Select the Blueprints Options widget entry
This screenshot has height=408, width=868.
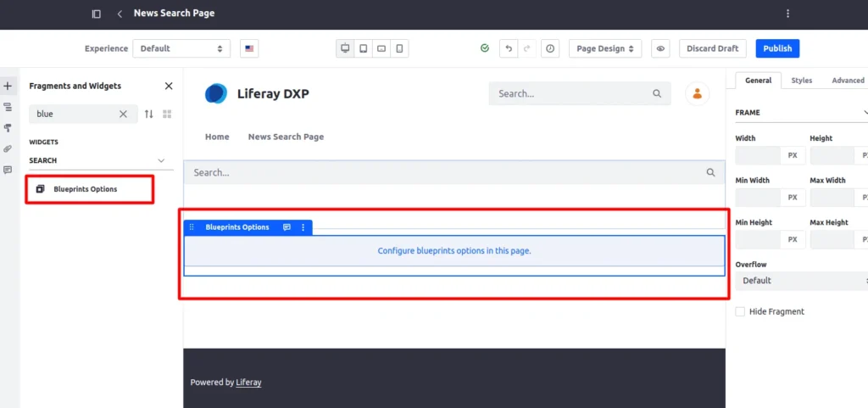click(x=89, y=189)
